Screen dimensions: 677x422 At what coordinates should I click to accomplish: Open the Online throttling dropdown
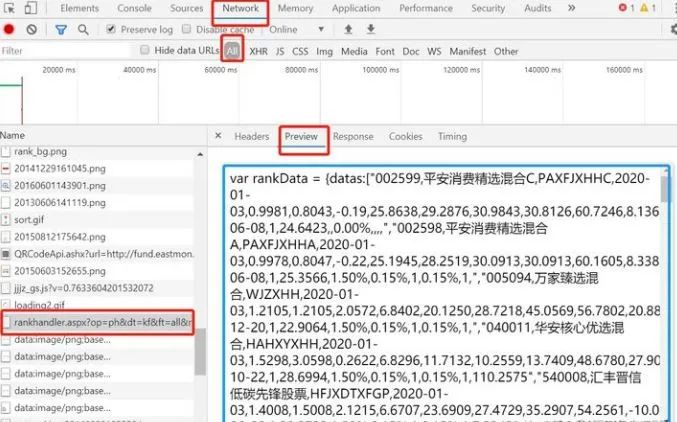(x=297, y=29)
